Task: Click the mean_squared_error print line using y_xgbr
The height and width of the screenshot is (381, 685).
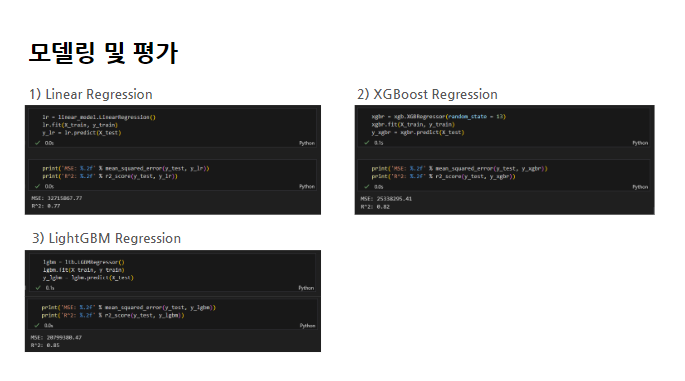Action: click(459, 168)
